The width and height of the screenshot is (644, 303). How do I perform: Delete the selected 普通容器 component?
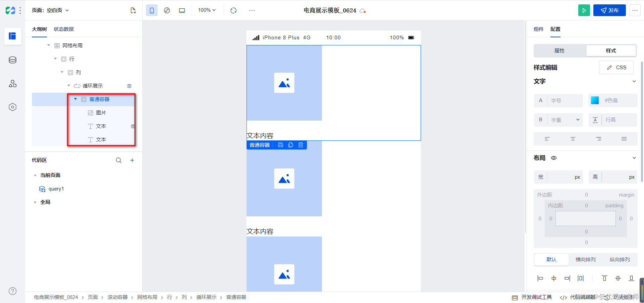click(301, 145)
